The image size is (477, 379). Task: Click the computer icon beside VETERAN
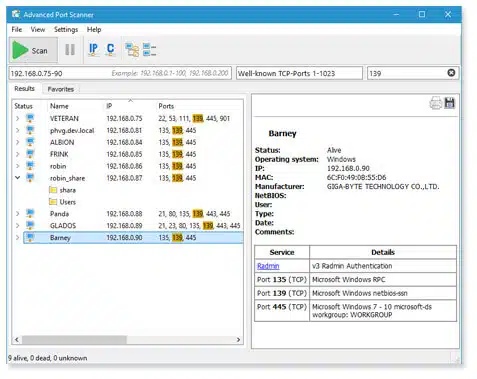click(x=30, y=118)
